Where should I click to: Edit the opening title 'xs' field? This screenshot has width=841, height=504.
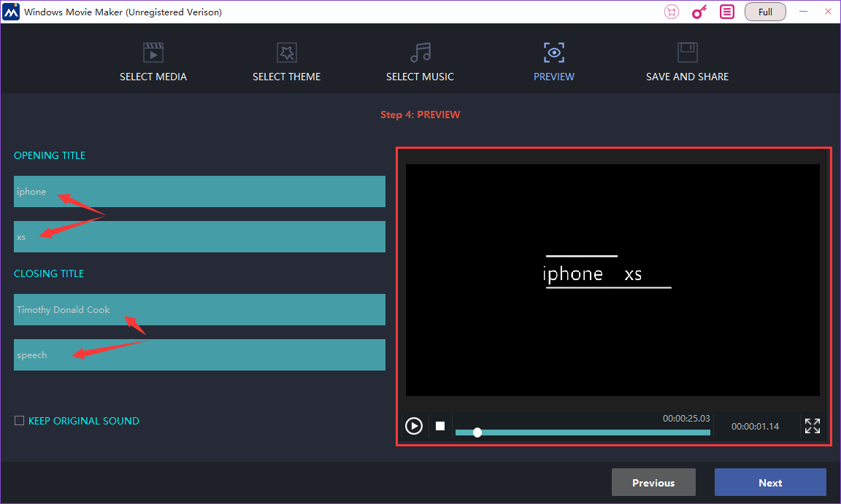(199, 237)
